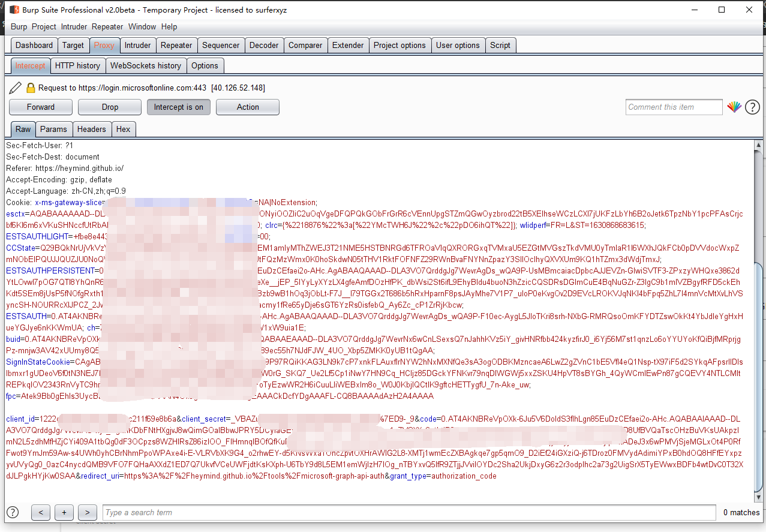Click the Referer header line
Image resolution: width=766 pixels, height=532 pixels.
[65, 168]
